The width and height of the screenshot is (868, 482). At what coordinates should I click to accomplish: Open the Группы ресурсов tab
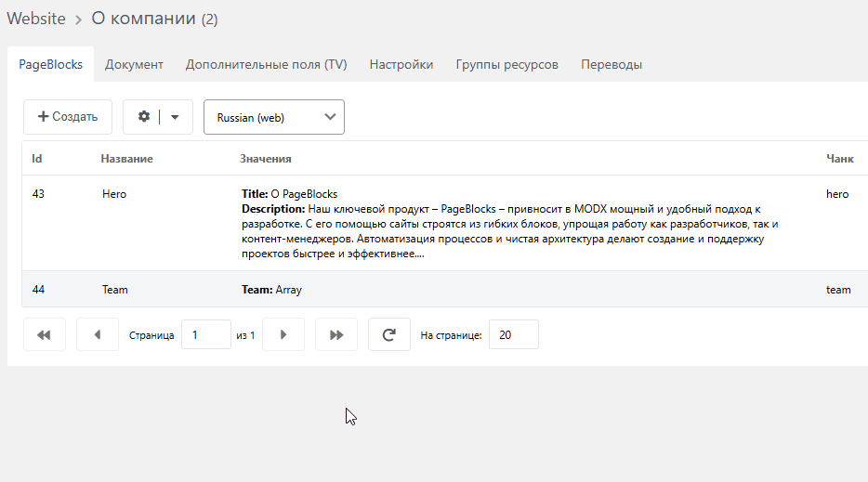(x=507, y=64)
